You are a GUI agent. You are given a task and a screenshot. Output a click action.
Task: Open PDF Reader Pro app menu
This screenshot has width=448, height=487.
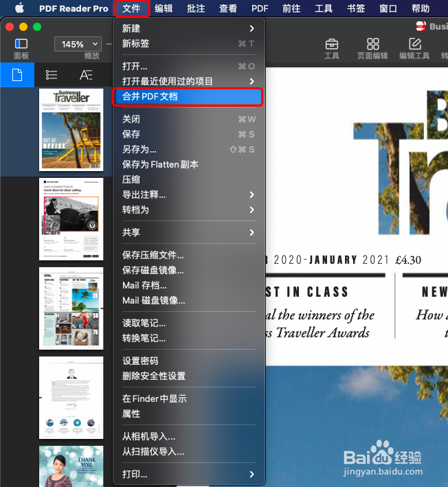click(x=74, y=8)
